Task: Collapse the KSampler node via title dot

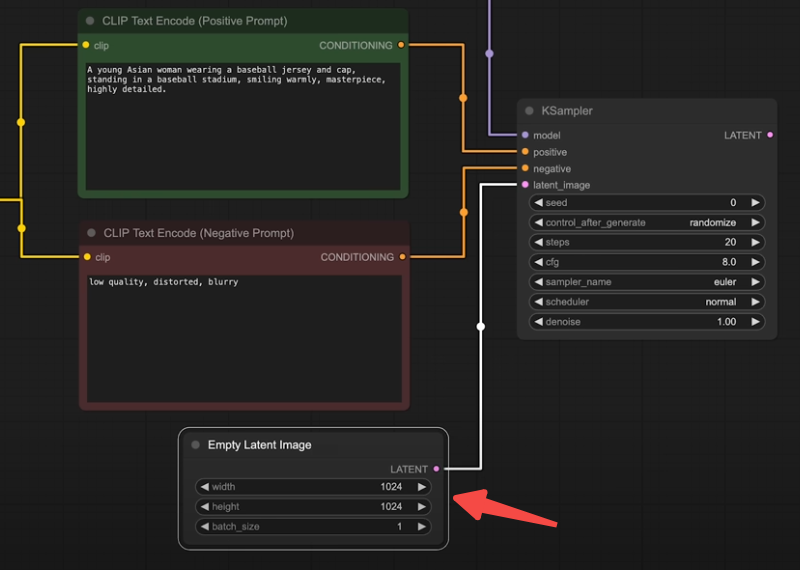Action: pyautogui.click(x=529, y=111)
